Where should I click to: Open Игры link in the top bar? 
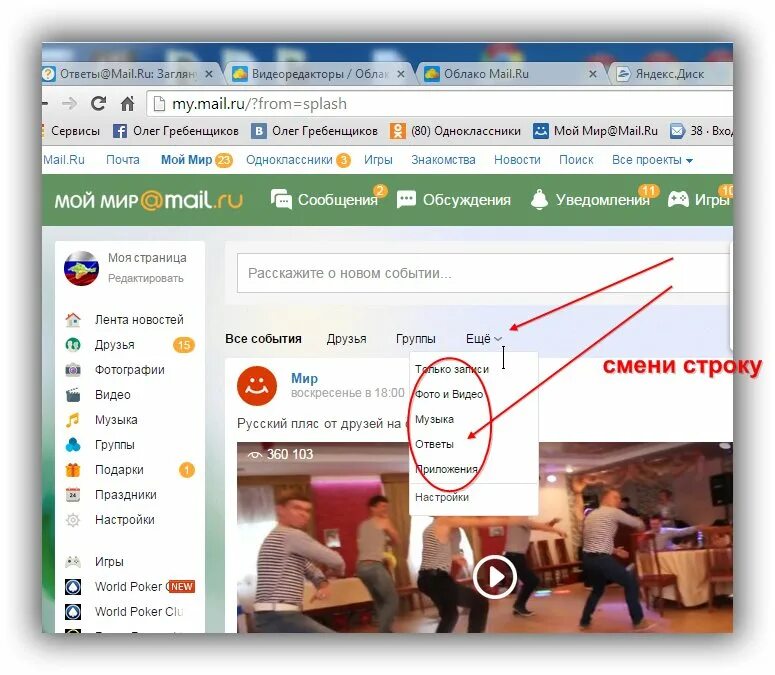point(378,160)
